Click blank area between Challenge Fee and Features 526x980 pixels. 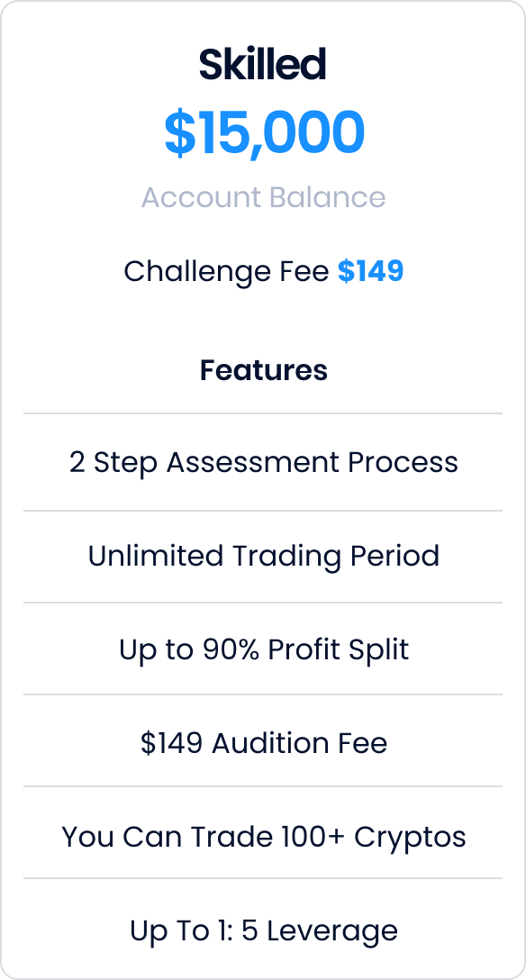tap(263, 322)
